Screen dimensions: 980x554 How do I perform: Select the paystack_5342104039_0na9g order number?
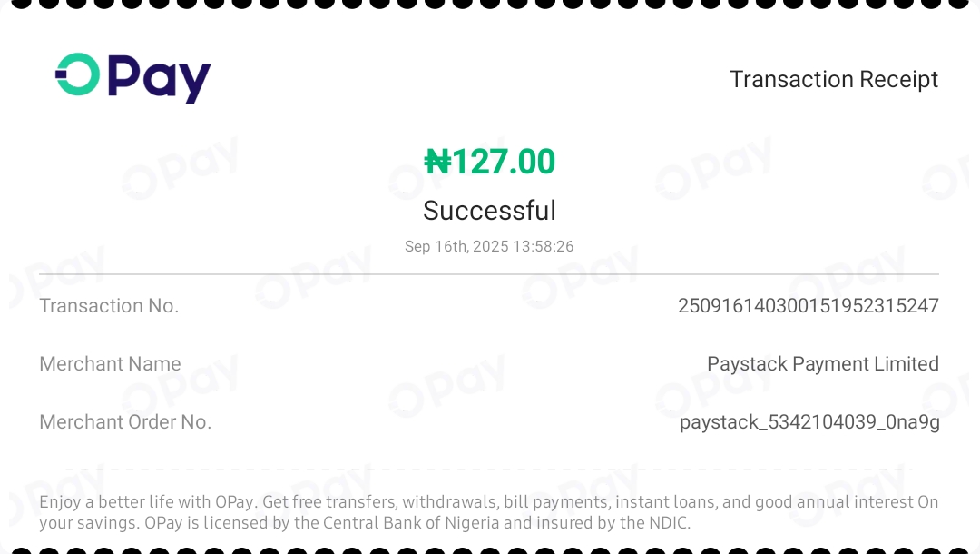tap(809, 422)
